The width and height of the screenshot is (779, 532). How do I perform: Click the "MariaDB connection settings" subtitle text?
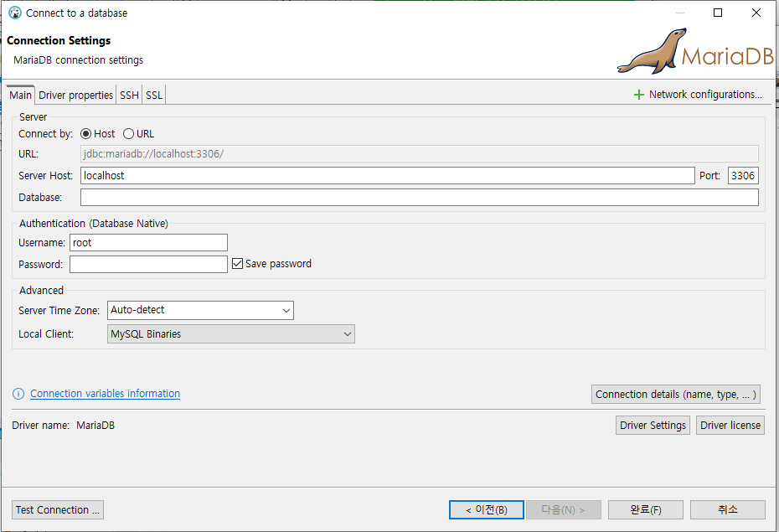click(79, 60)
